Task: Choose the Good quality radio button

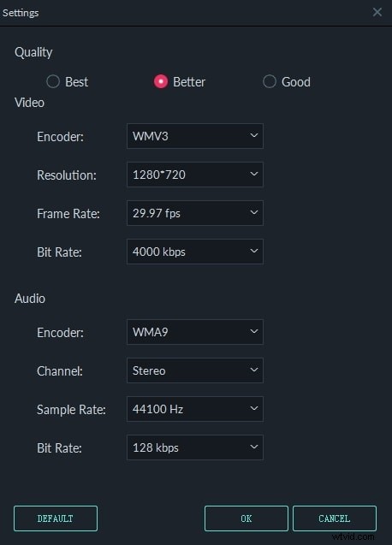Action: pos(270,81)
